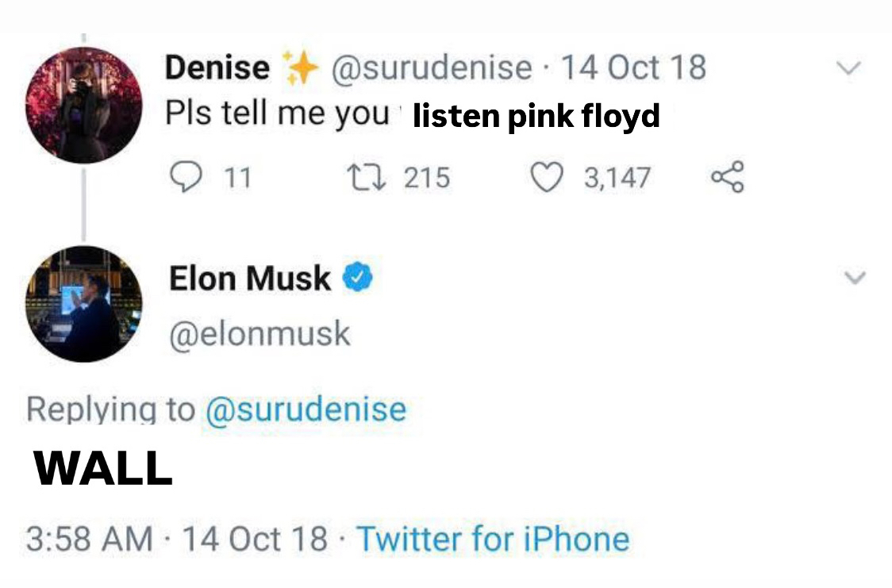Click the tweet text 'Pls tell me you'
892x588 pixels.
point(277,114)
